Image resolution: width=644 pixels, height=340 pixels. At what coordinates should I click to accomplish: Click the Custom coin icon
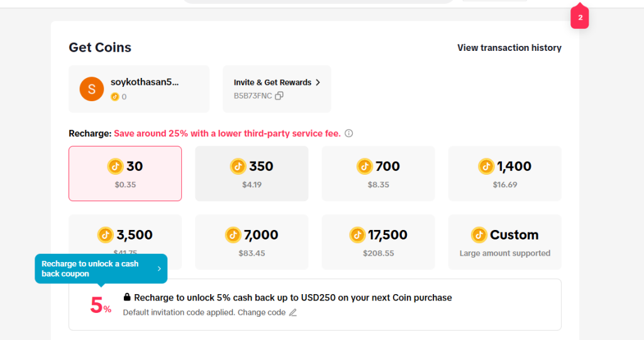point(479,235)
